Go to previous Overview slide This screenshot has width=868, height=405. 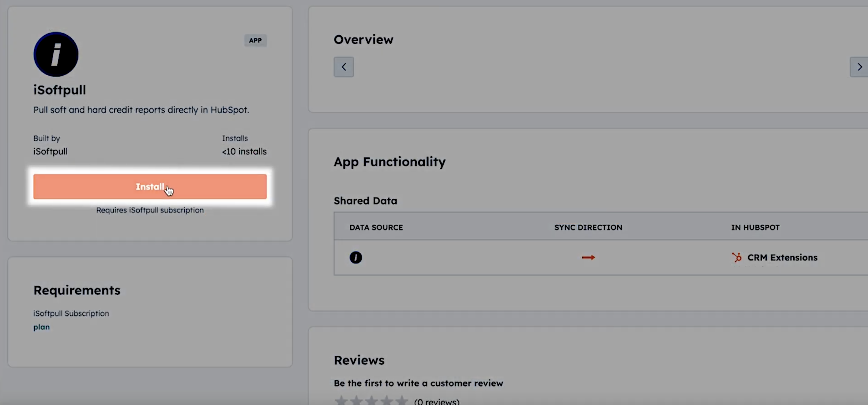344,67
